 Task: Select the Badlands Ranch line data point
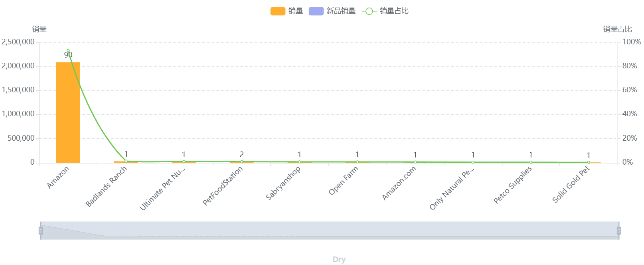(126, 161)
